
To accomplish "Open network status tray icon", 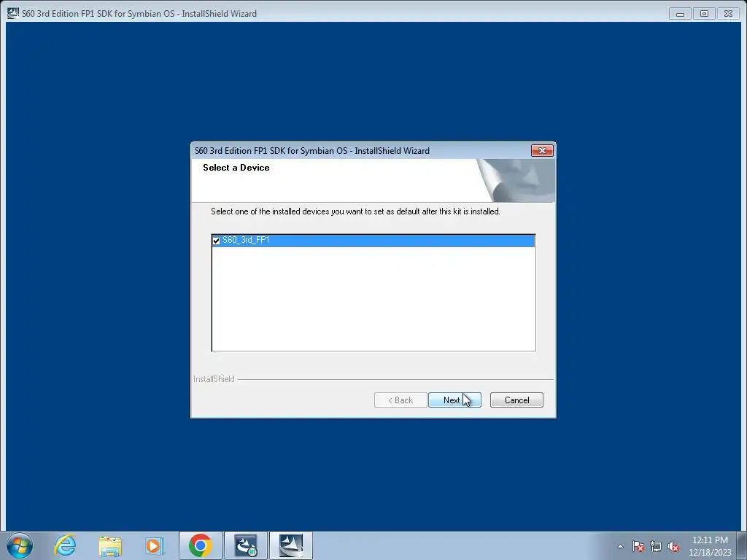I will [656, 546].
